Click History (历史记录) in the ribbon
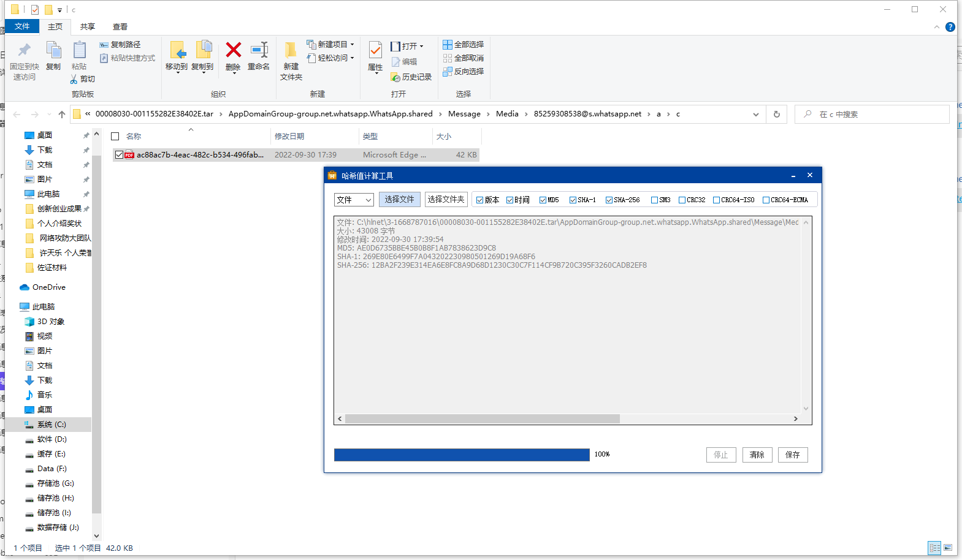Image resolution: width=962 pixels, height=560 pixels. click(x=411, y=77)
